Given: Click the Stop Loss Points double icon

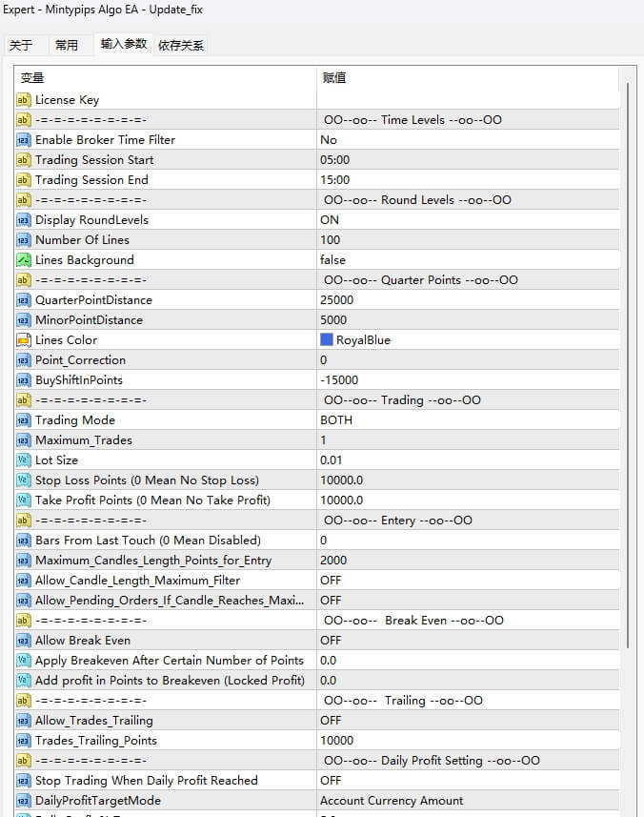Looking at the screenshot, I should click(24, 480).
